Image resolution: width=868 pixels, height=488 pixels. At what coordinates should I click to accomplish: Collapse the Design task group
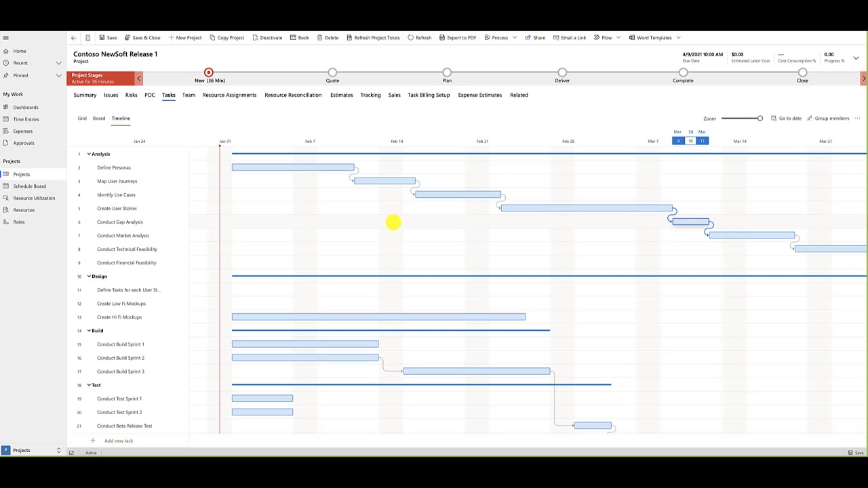coord(89,277)
